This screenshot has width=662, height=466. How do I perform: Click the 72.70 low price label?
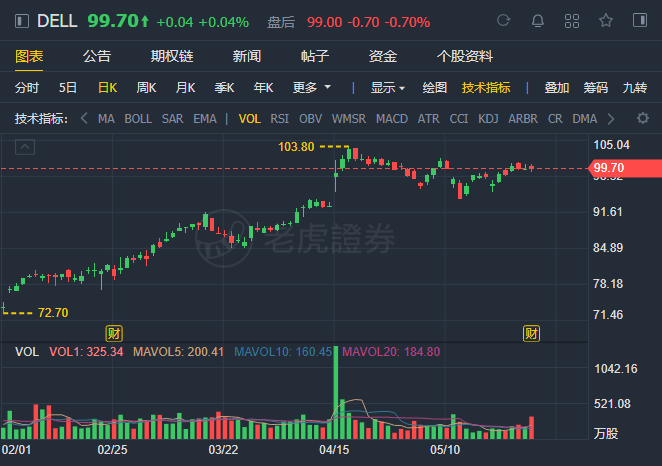coord(53,313)
